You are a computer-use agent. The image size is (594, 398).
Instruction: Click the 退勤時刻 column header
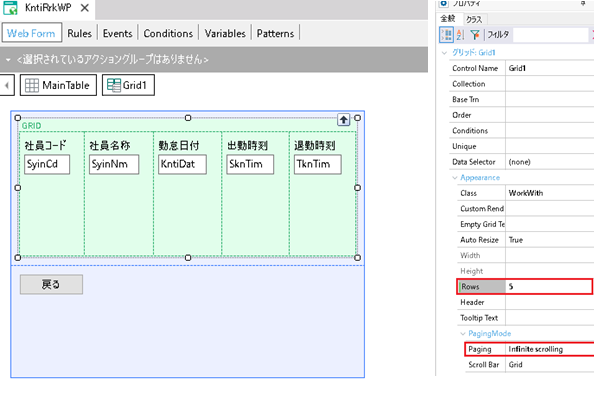coord(315,145)
